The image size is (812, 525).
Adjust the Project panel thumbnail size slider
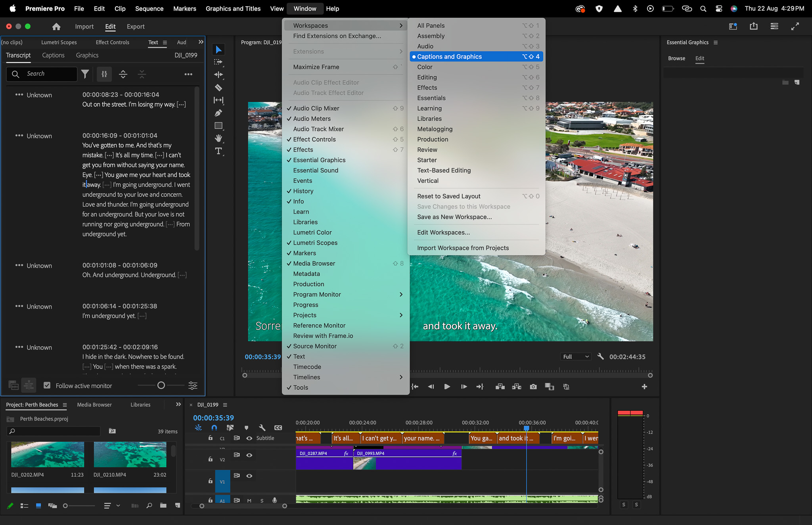coord(65,506)
